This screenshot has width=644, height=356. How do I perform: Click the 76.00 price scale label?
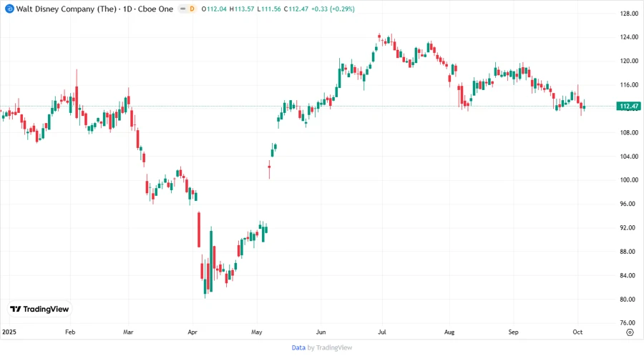pos(629,323)
